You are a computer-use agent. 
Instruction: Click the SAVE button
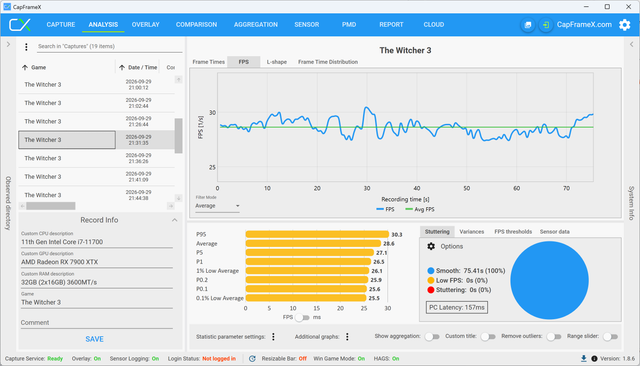(94, 339)
